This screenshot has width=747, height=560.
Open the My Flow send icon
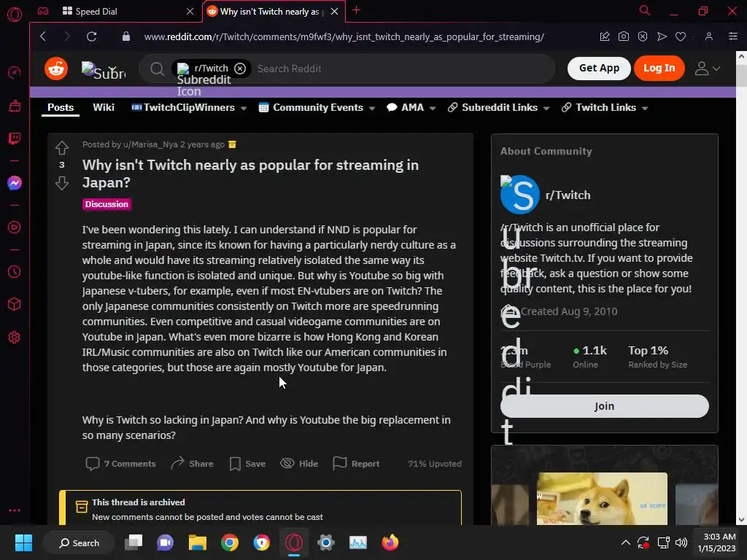tap(661, 36)
